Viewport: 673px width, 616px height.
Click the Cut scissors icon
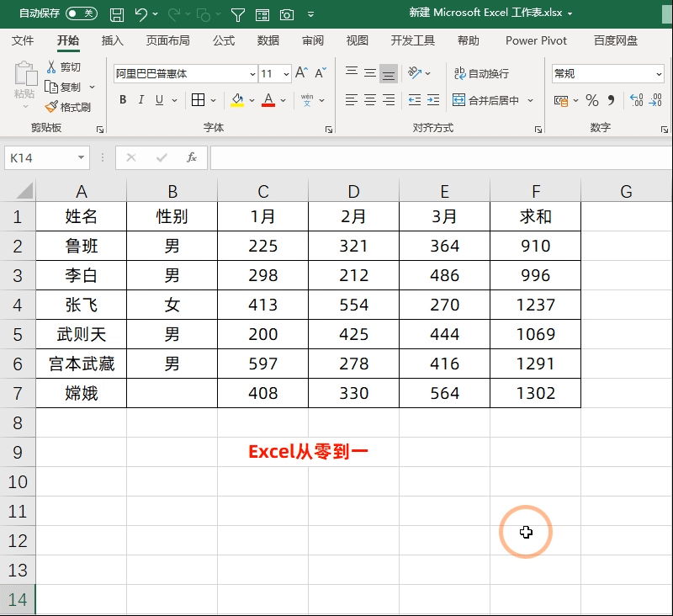tap(51, 67)
